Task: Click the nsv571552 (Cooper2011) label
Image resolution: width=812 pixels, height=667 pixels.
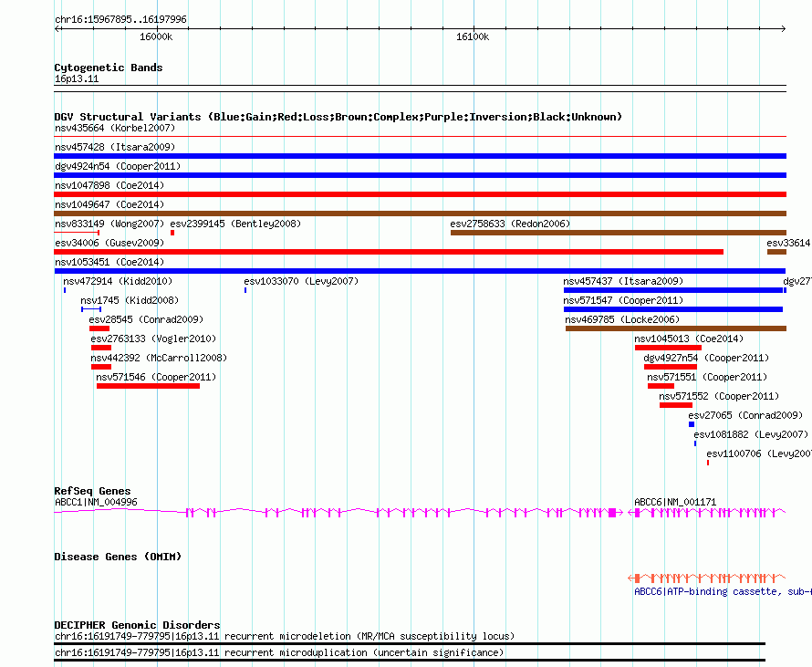Action: (x=719, y=396)
